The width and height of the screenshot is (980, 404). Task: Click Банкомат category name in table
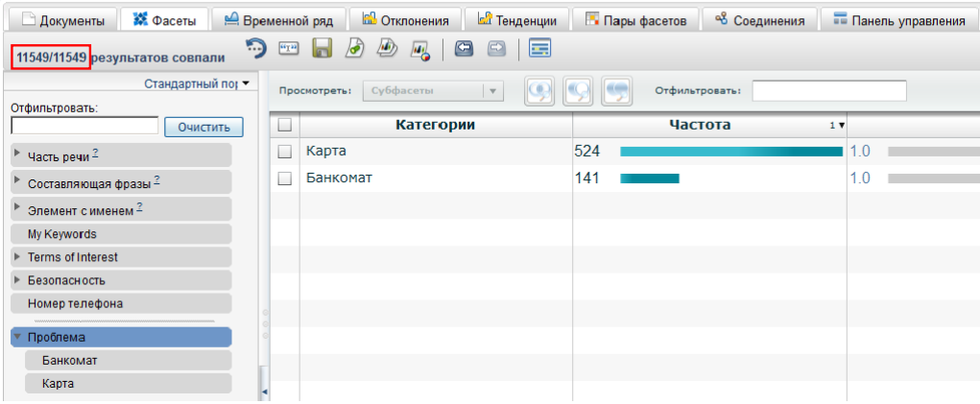[x=340, y=178]
